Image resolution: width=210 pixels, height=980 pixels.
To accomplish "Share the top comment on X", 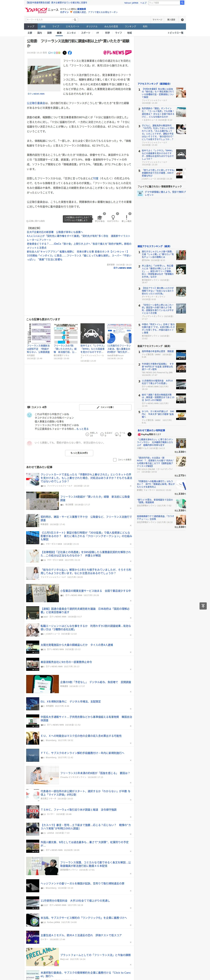I will 130,434.
